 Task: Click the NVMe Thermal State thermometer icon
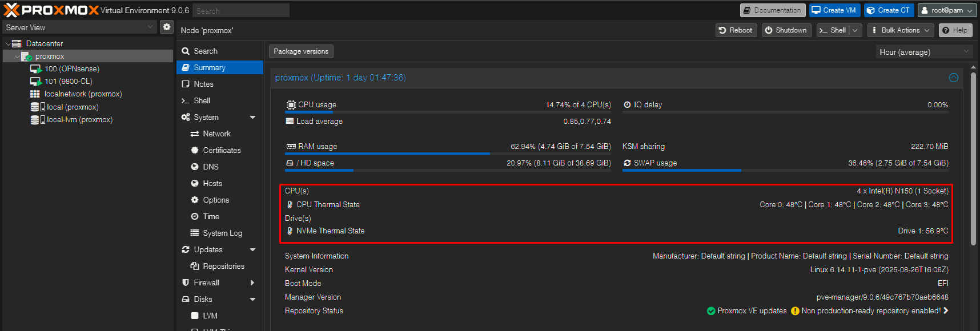point(290,231)
